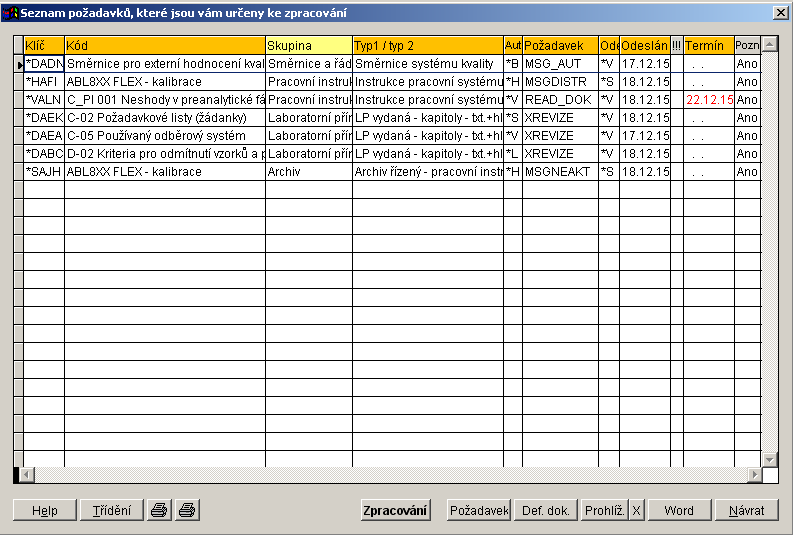Click the horizontal scrollbar right arrow
Screen dimensions: 793x535
(x=754, y=474)
